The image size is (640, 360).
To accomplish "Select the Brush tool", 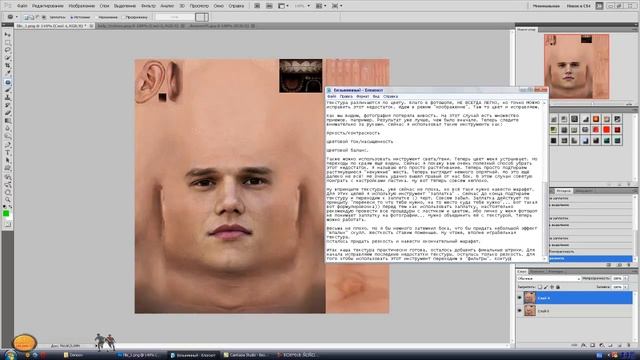I will click(7, 90).
